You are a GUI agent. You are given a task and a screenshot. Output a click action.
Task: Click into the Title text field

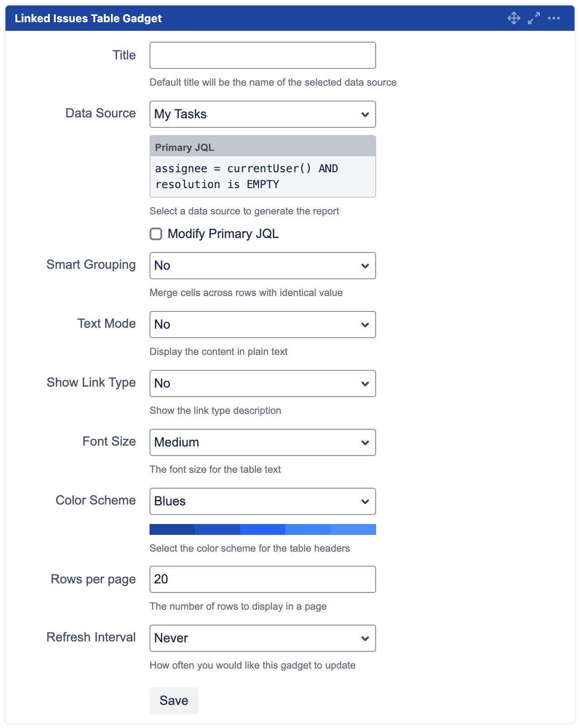[262, 55]
